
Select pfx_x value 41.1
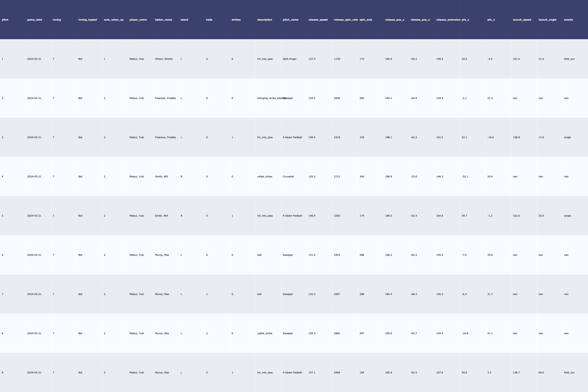point(490,333)
